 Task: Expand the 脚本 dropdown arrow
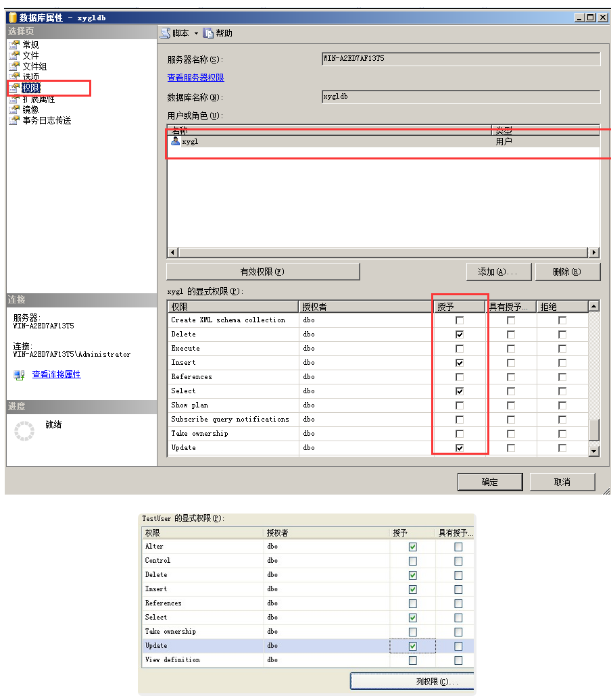(197, 33)
